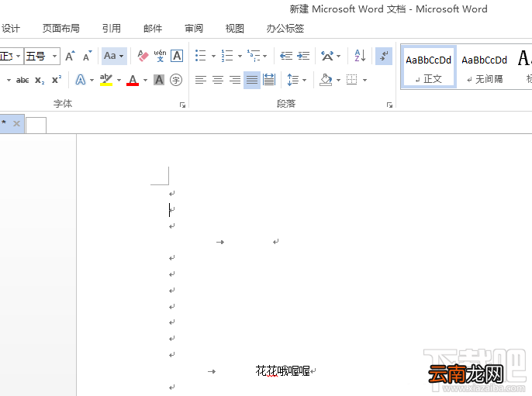
Task: Apply superscript formatting
Action: 57,80
